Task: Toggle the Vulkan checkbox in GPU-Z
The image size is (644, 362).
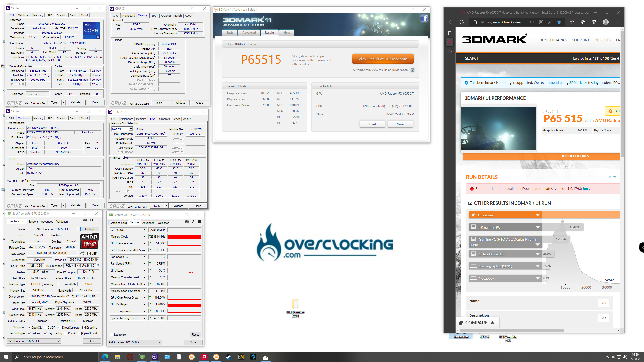Action: [x=29, y=333]
